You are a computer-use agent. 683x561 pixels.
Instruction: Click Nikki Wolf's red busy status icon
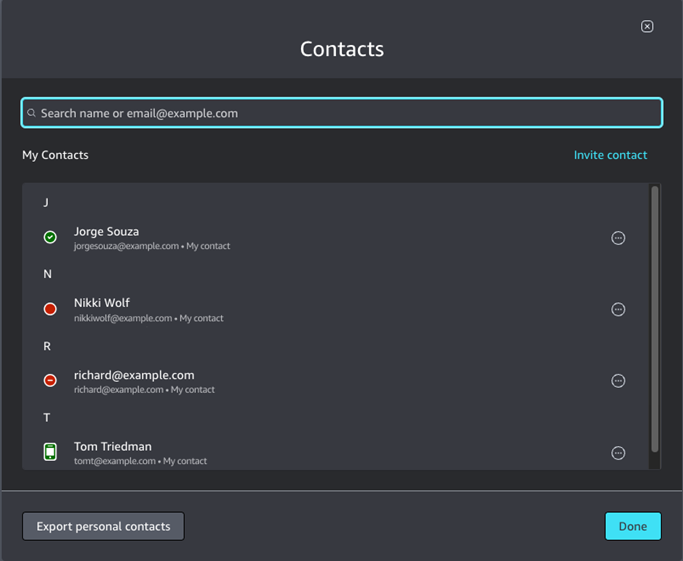tap(50, 309)
